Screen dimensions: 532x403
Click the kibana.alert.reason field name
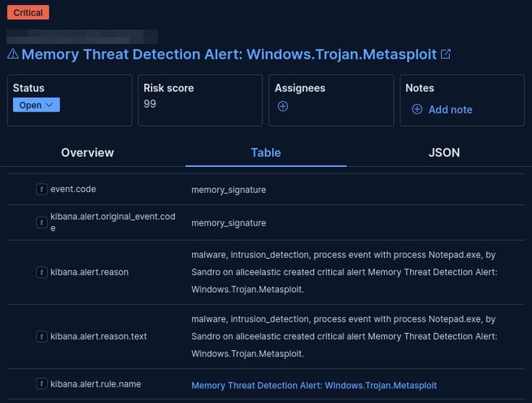(89, 272)
